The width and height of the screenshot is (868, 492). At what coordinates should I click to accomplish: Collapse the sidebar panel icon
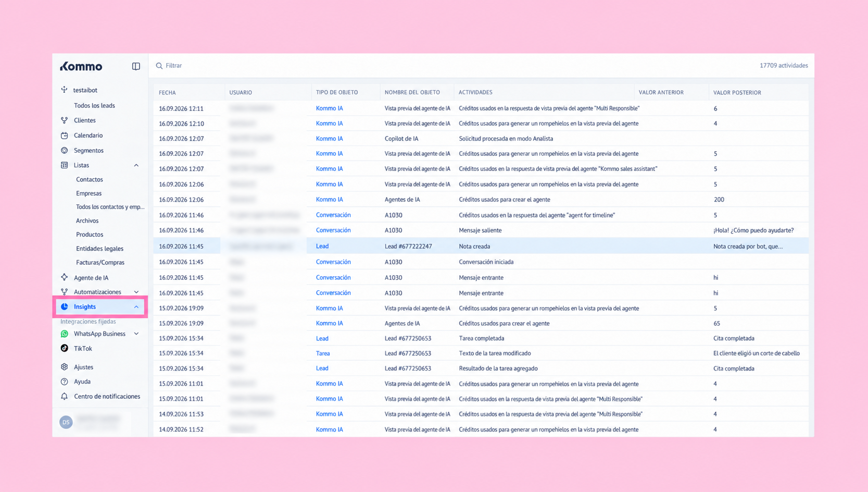coord(136,66)
